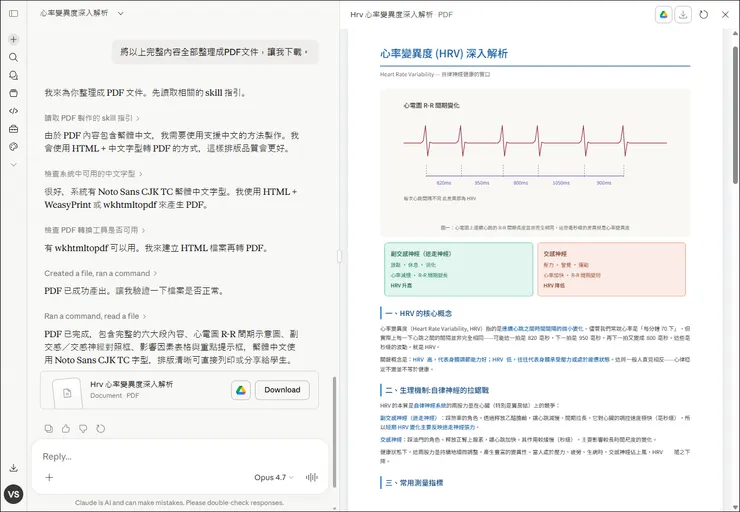Expand 'Ran a command, read a file' step

[x=95, y=316]
